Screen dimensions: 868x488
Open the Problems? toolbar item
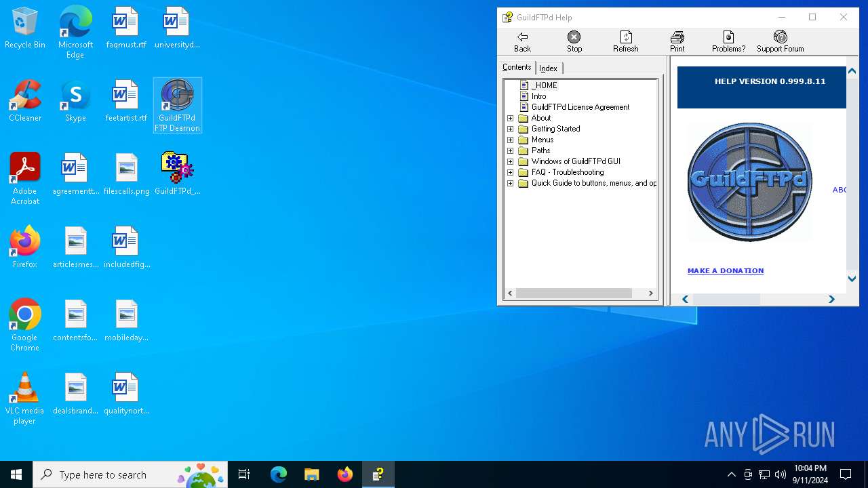[x=729, y=41]
